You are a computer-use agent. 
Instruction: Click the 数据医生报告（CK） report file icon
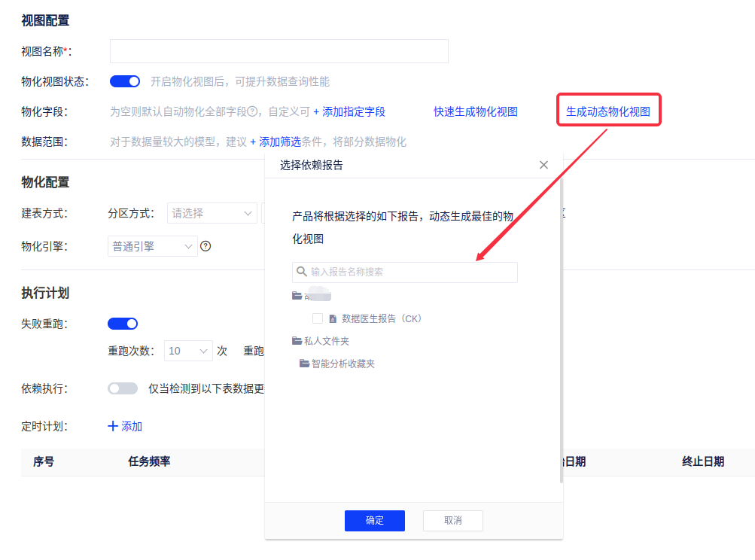tap(333, 318)
